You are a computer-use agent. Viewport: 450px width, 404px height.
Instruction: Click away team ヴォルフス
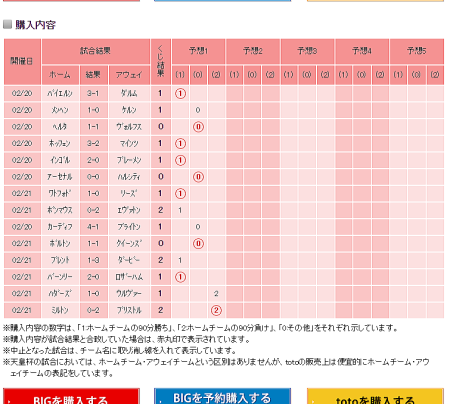(129, 127)
